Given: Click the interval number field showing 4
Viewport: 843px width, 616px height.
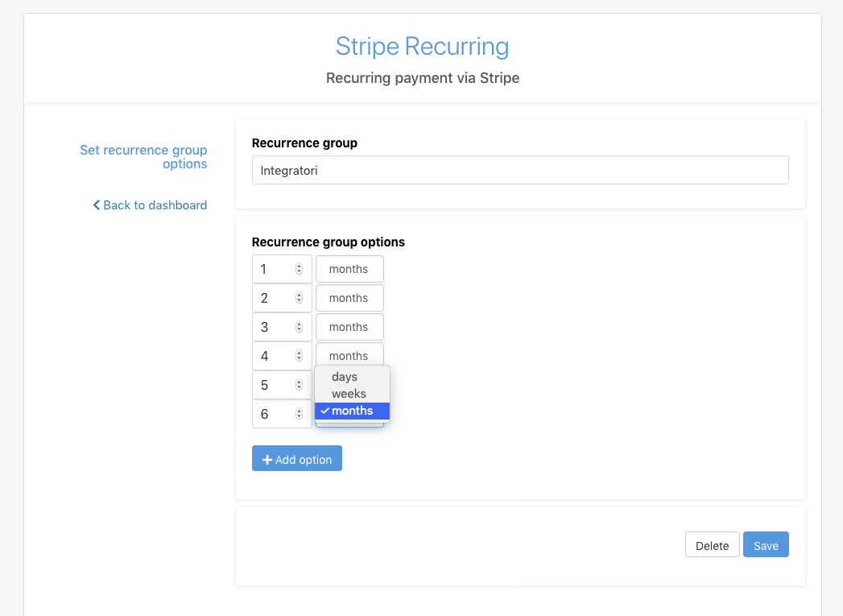Looking at the screenshot, I should tap(282, 356).
